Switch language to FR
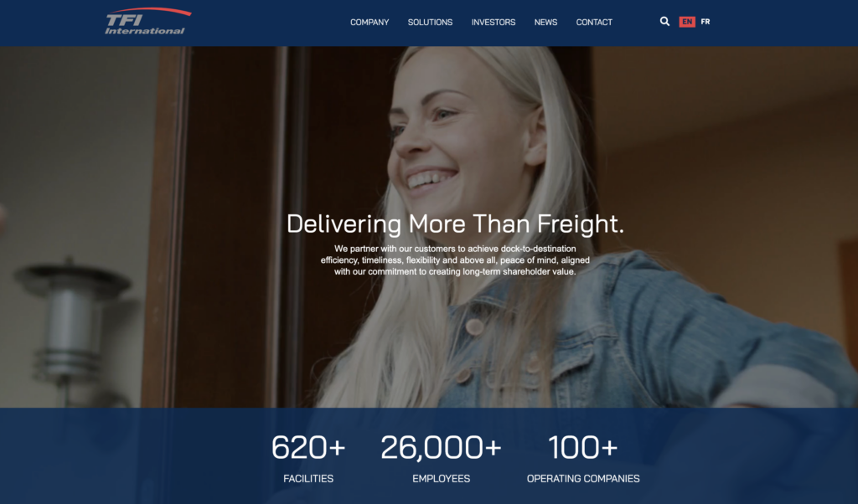Image resolution: width=858 pixels, height=504 pixels. (x=706, y=22)
